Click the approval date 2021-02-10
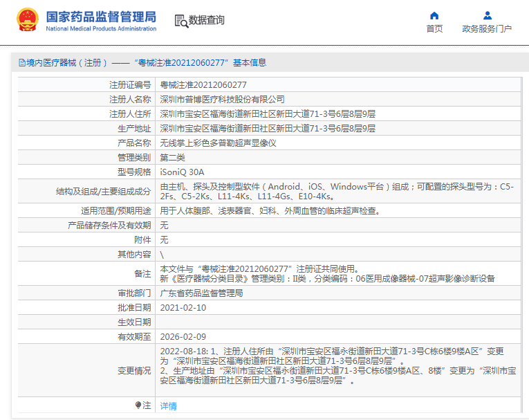This screenshot has width=529, height=420. (183, 307)
